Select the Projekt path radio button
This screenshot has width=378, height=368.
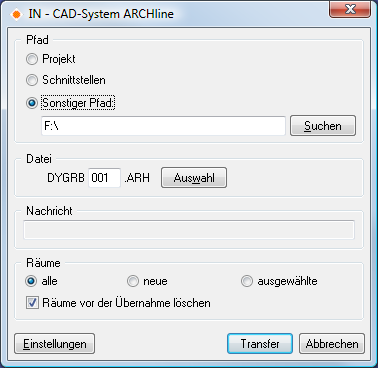(32, 59)
